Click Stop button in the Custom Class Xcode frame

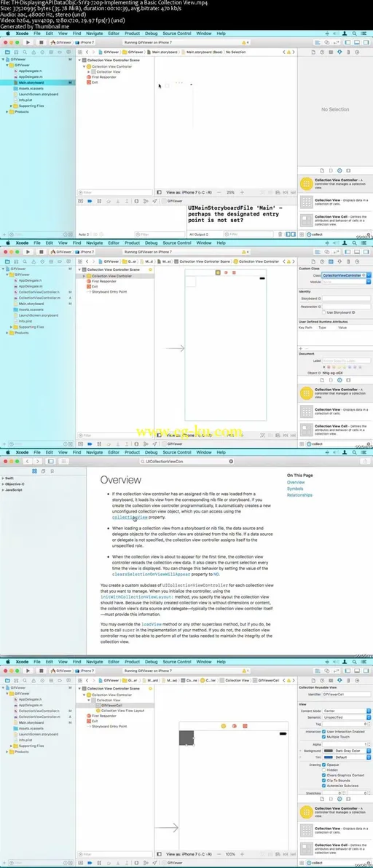(x=41, y=251)
